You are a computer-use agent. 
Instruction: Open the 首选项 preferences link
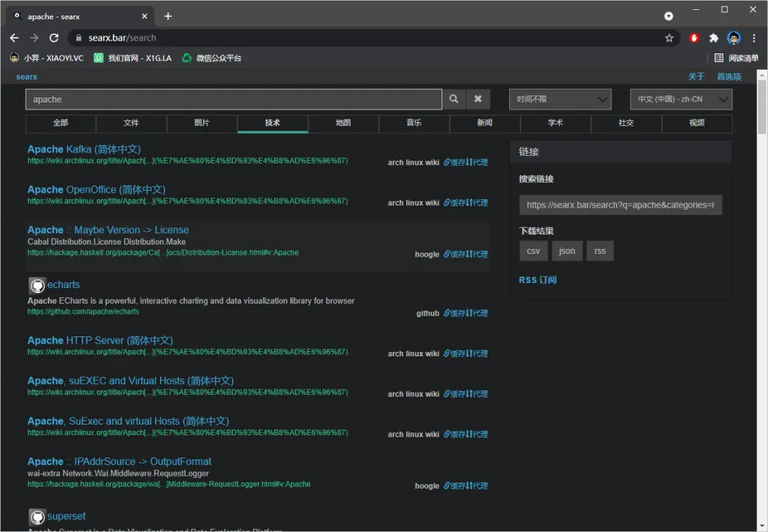pos(729,77)
